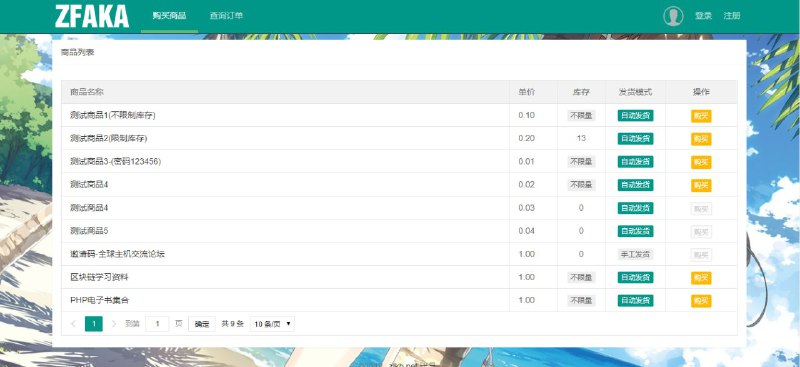Viewport: 800px width, 367px height.
Task: Click the 商品名称 column header
Action: [x=87, y=92]
